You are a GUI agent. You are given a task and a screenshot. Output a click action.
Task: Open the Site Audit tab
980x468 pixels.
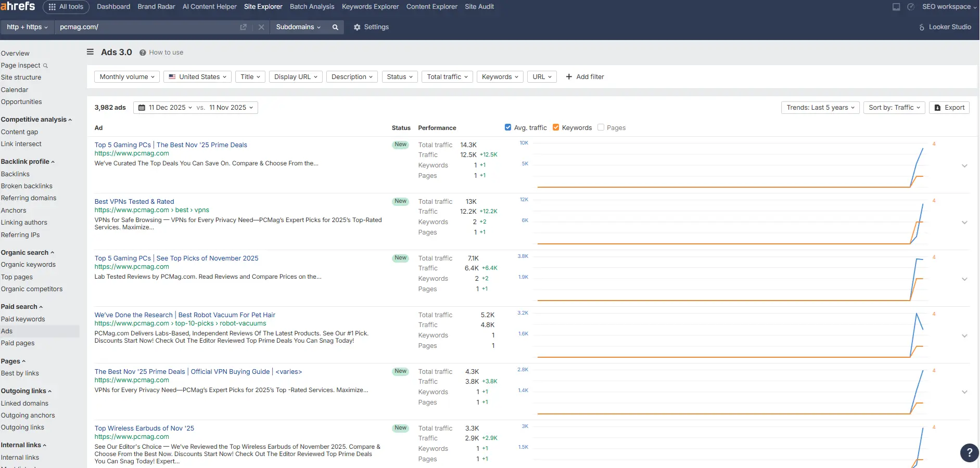(479, 6)
